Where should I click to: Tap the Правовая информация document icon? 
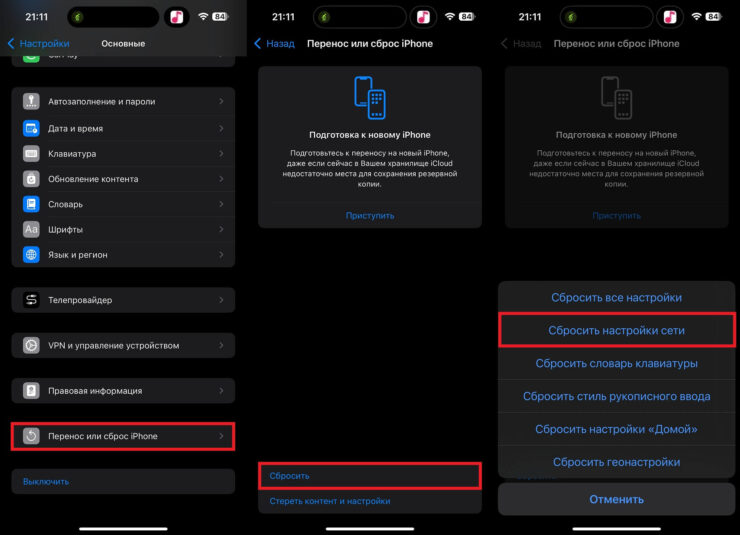[31, 391]
